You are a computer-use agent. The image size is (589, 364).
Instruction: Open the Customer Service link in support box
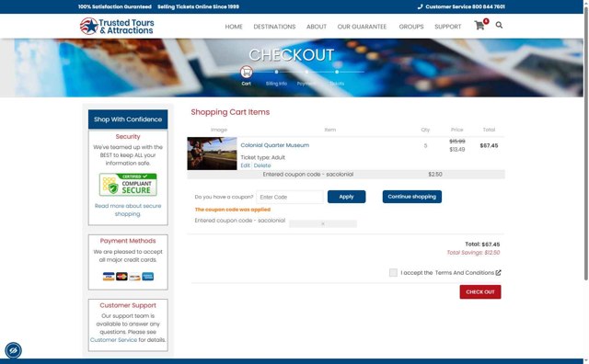coord(113,340)
